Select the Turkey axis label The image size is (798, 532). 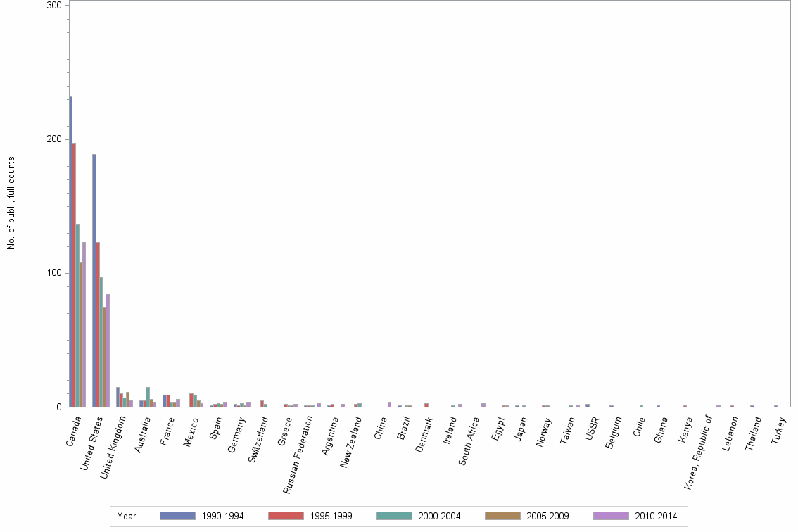click(778, 431)
